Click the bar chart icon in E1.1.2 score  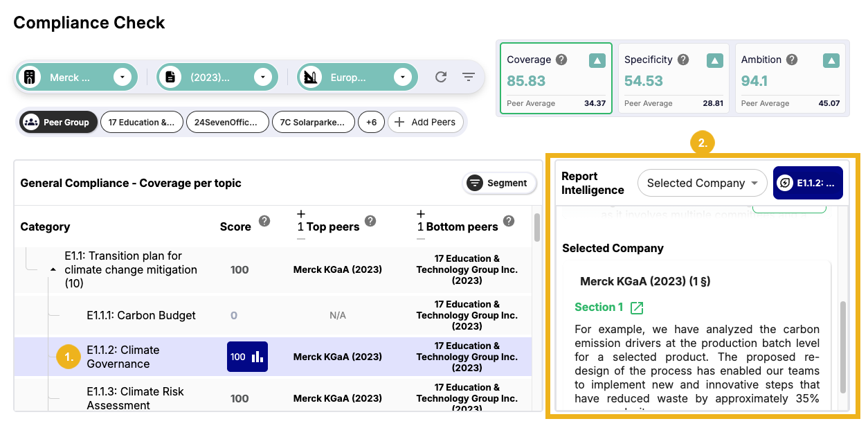pyautogui.click(x=257, y=357)
